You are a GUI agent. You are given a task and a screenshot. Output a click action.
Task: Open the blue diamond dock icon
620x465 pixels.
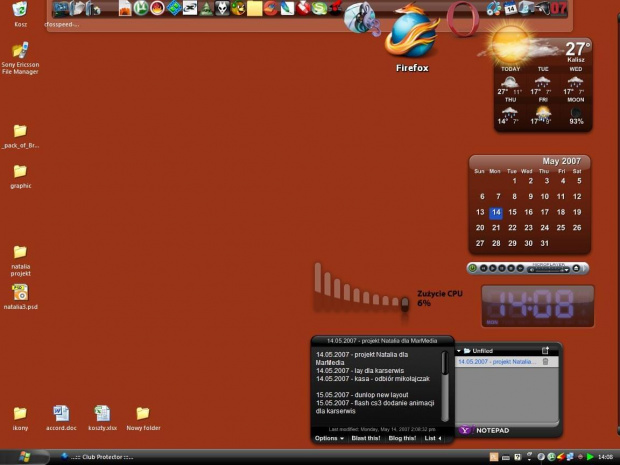174,8
